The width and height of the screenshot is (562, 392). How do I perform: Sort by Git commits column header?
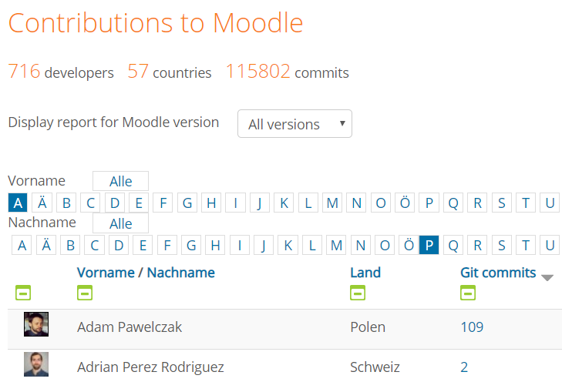pos(498,273)
